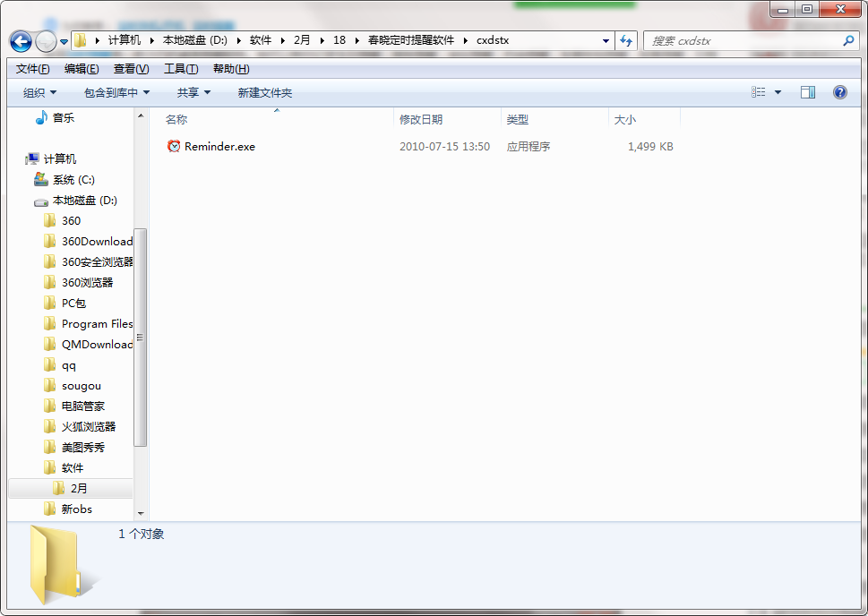Screen dimensions: 868x616
Task: Open recent pages dropdown beside nav arrows
Action: pyautogui.click(x=64, y=41)
